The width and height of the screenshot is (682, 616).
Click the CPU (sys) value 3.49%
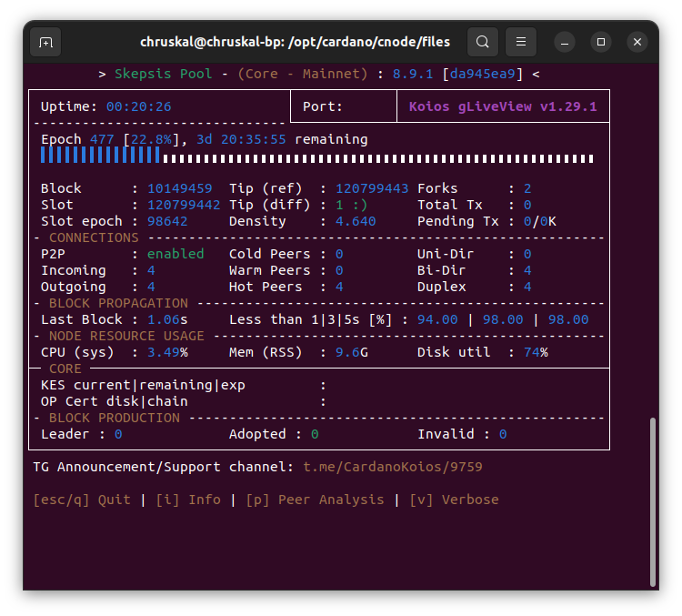(167, 352)
